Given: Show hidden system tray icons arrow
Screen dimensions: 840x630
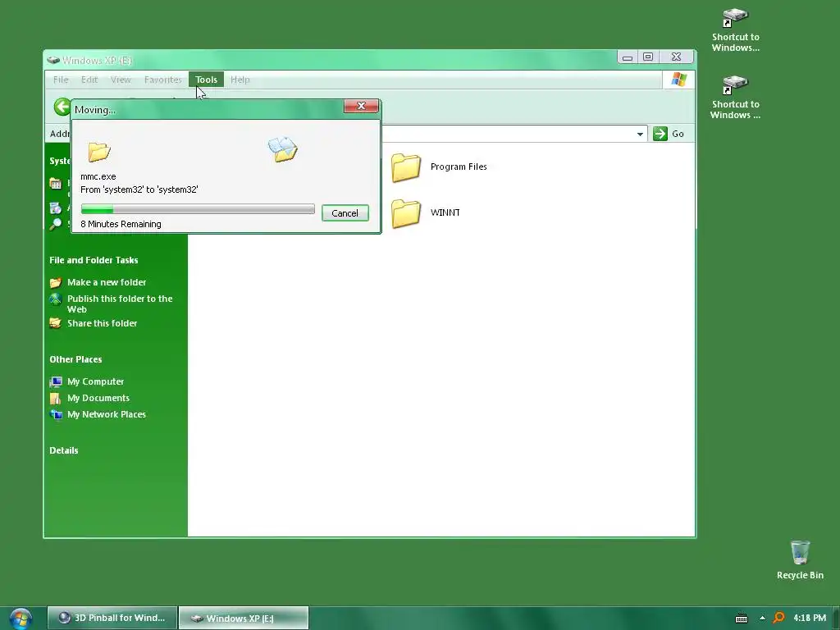Looking at the screenshot, I should (x=762, y=619).
